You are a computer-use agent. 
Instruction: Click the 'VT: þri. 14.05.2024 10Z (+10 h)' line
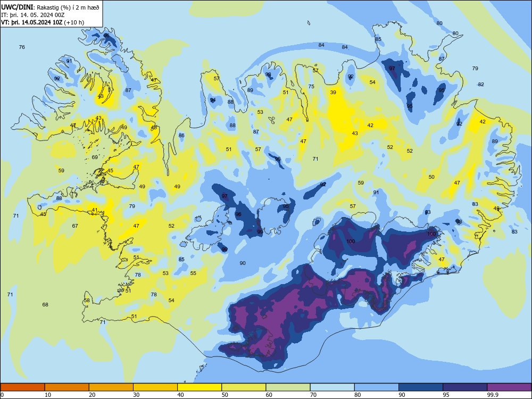[43, 22]
